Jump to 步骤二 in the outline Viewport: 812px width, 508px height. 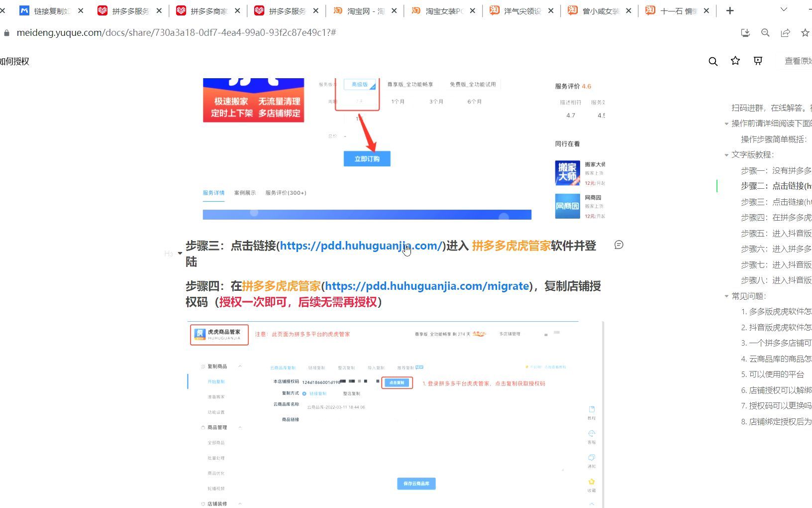(776, 186)
